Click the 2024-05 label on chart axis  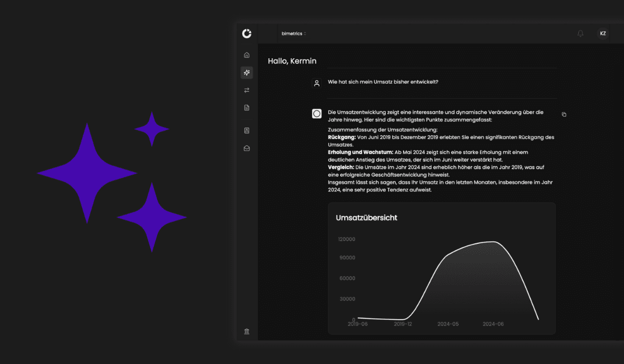[448, 324]
